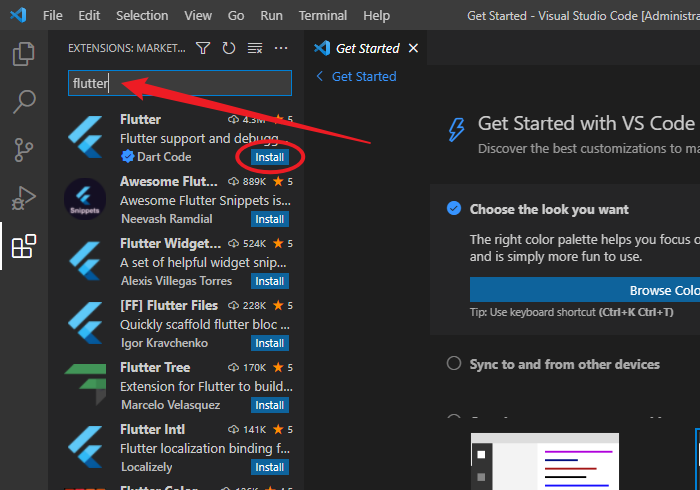Click the [FF] Flutter Files title
700x490 pixels.
tap(169, 305)
